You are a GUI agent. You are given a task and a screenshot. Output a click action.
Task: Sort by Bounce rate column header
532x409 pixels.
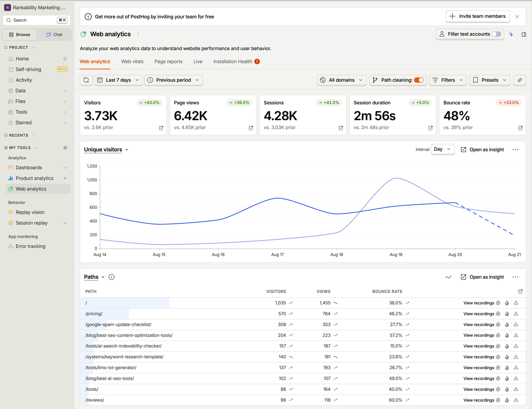click(x=387, y=291)
